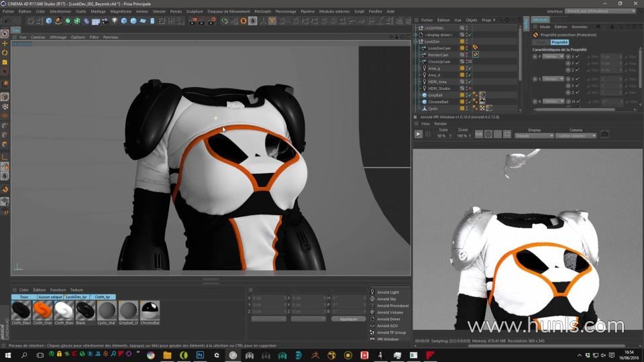Click the attribute panel horizontal scrollbar
This screenshot has width=644, height=362.
(576, 109)
